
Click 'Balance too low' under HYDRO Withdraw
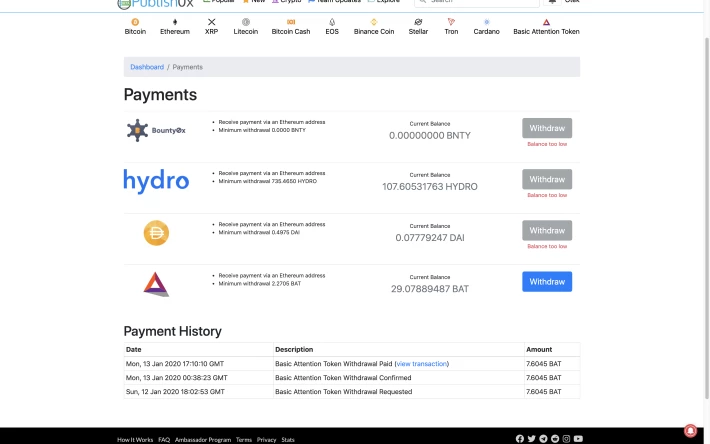coord(547,195)
